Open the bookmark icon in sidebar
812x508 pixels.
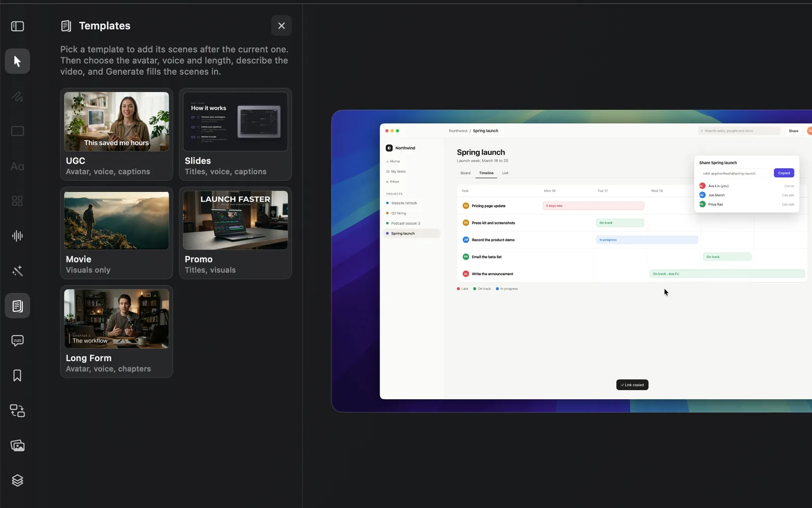point(17,375)
